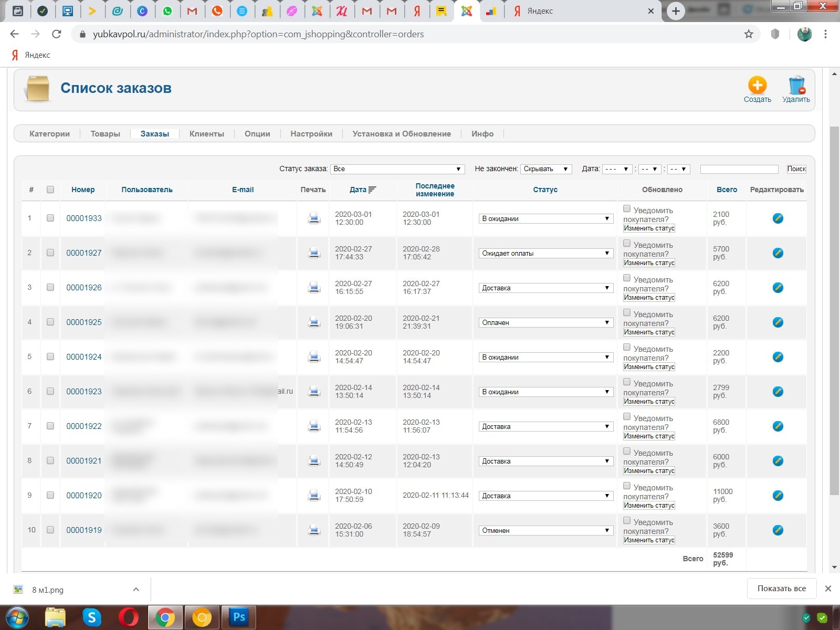This screenshot has width=840, height=630.
Task: Open the Не закончен dropdown
Action: pyautogui.click(x=546, y=169)
